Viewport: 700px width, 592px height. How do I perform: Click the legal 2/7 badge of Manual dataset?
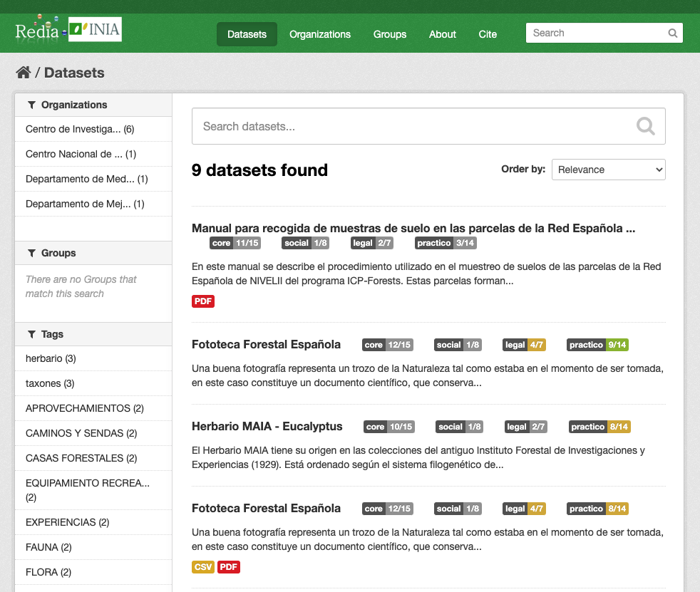click(372, 243)
